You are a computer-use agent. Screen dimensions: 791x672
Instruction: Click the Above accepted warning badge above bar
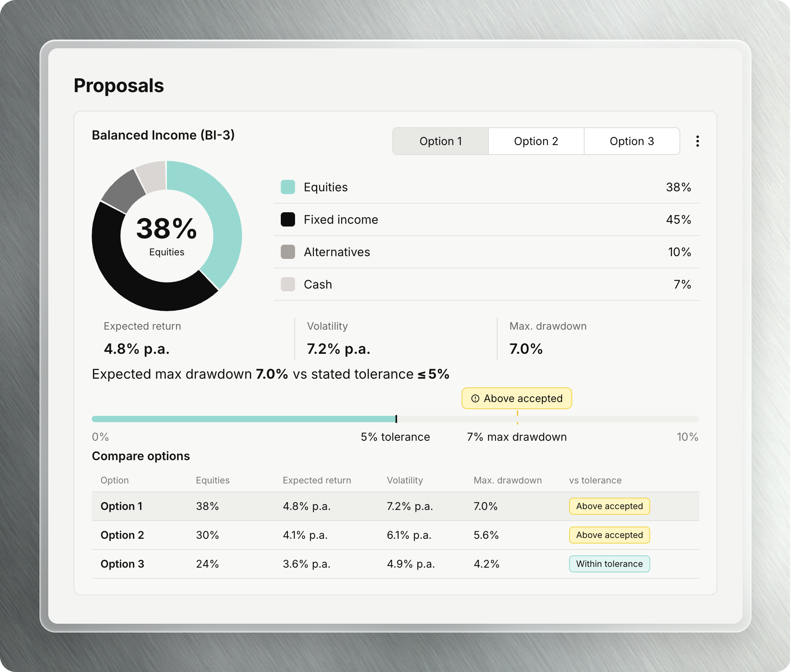pos(517,398)
